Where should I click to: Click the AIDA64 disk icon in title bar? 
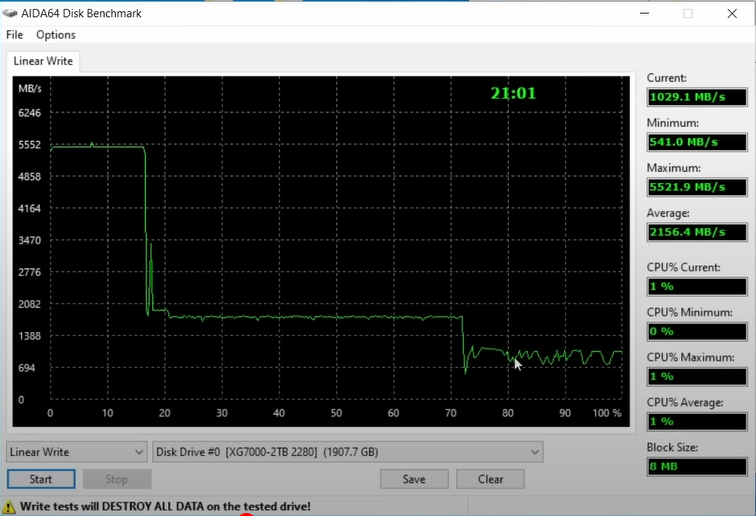[x=10, y=13]
